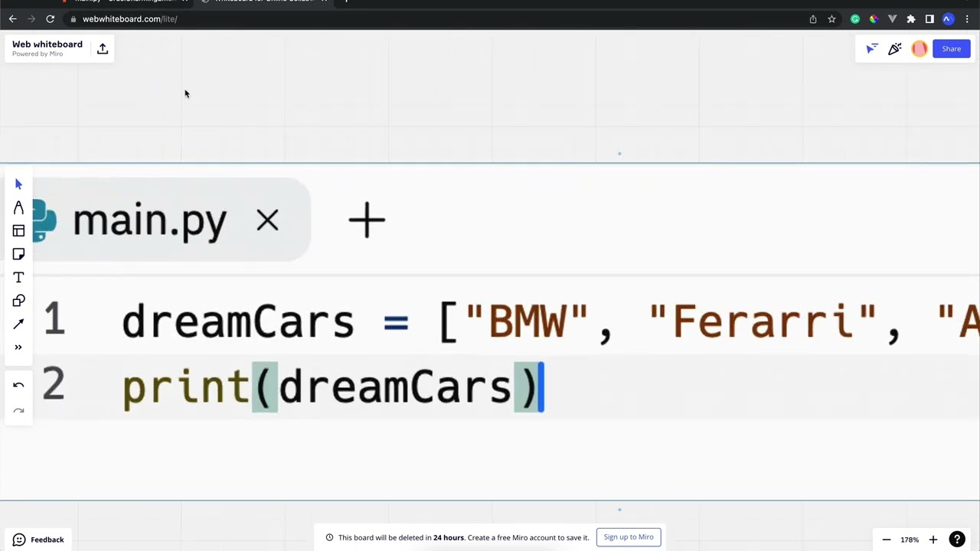Open the Chrome three-dot menu
980x551 pixels.
[x=967, y=19]
